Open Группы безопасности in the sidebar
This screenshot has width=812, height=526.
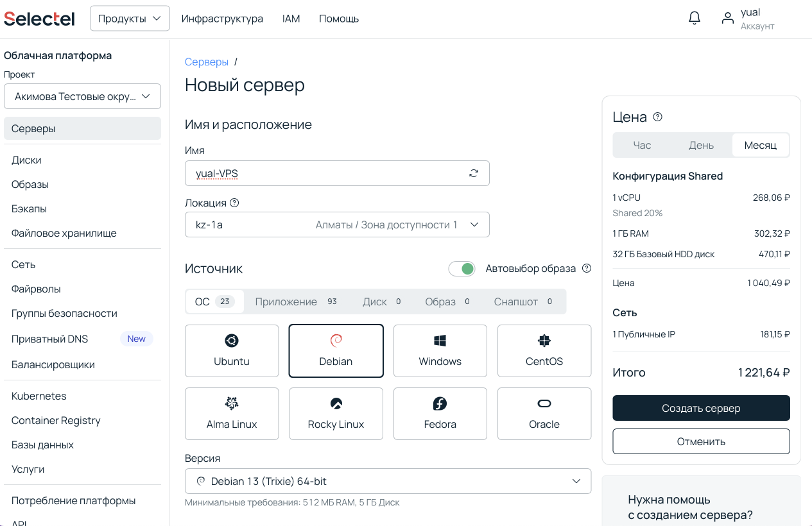(x=82, y=313)
